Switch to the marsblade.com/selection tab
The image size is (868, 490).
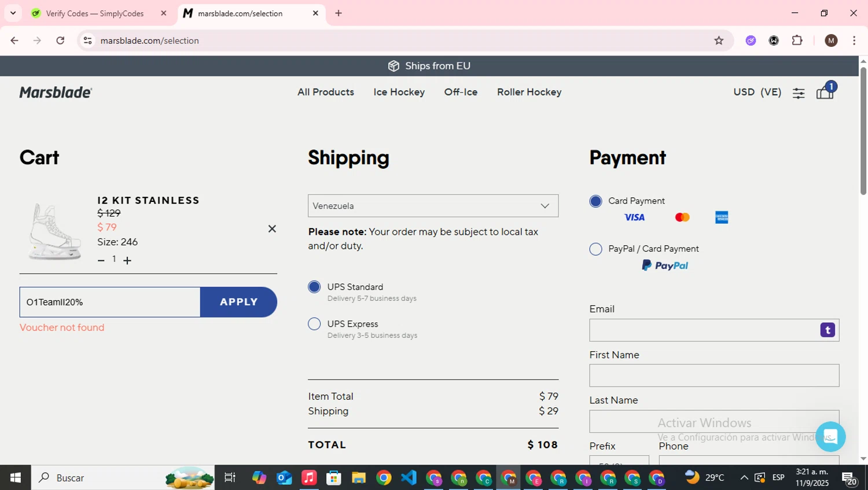pos(240,13)
